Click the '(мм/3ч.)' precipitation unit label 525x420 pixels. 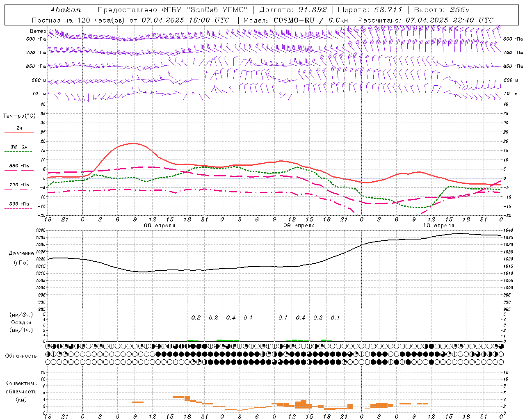tap(21, 315)
